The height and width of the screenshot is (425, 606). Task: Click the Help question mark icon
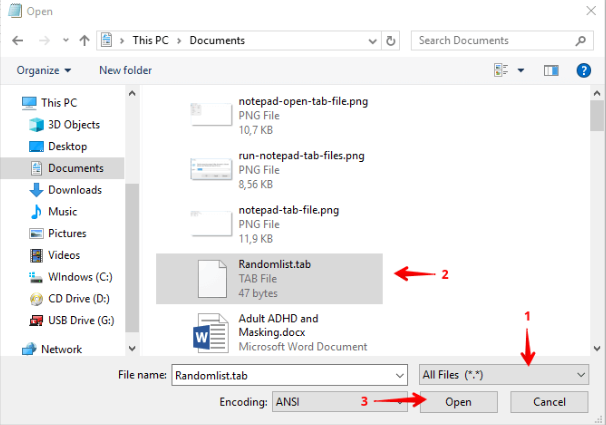[x=583, y=71]
